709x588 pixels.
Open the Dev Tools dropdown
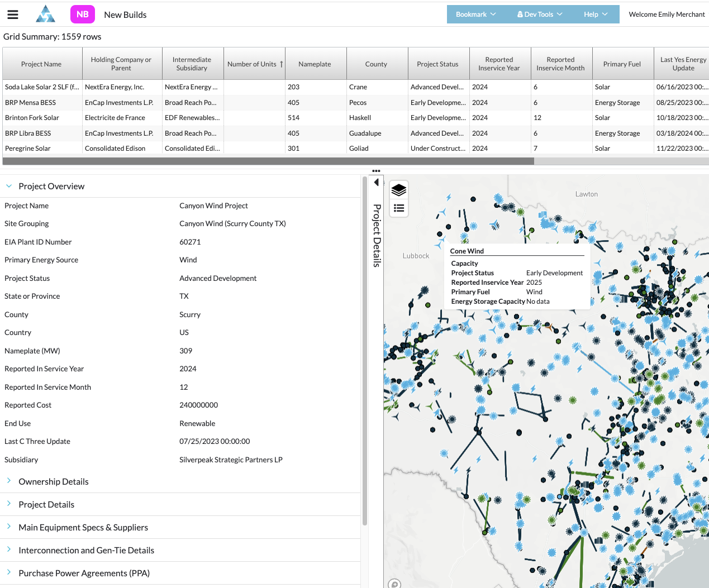point(539,14)
